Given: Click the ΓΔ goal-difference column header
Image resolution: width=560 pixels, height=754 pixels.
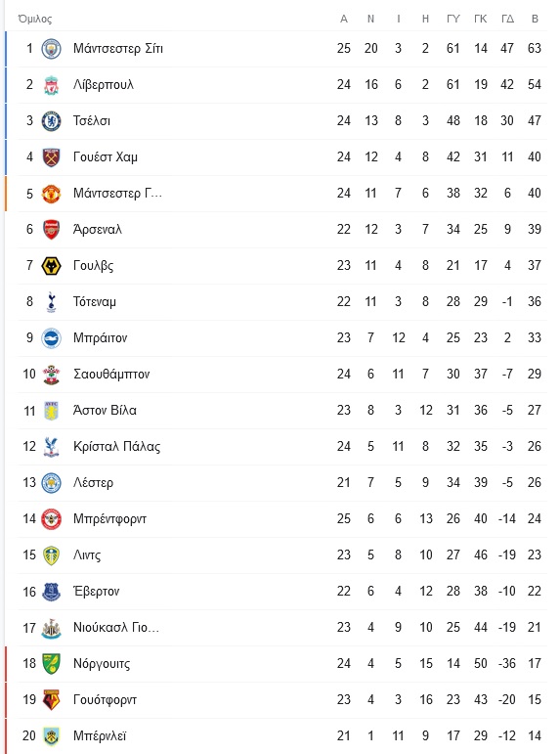Looking at the screenshot, I should coord(507,19).
